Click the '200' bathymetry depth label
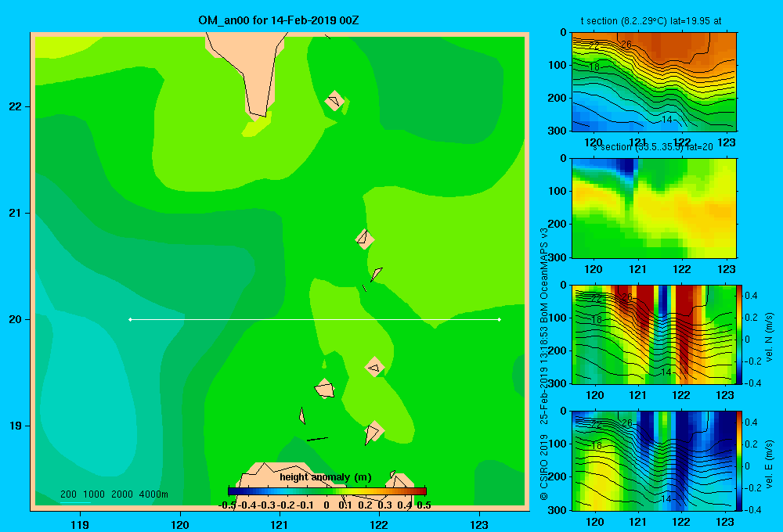Viewport: 783px width, 532px height. pos(68,494)
